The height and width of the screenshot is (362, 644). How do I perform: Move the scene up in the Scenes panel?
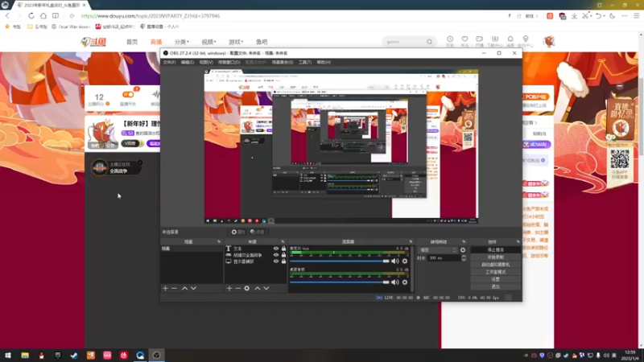pos(185,289)
